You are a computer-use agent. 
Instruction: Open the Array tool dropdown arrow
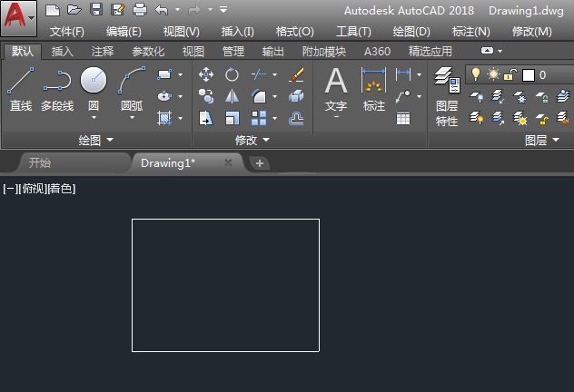coord(275,119)
